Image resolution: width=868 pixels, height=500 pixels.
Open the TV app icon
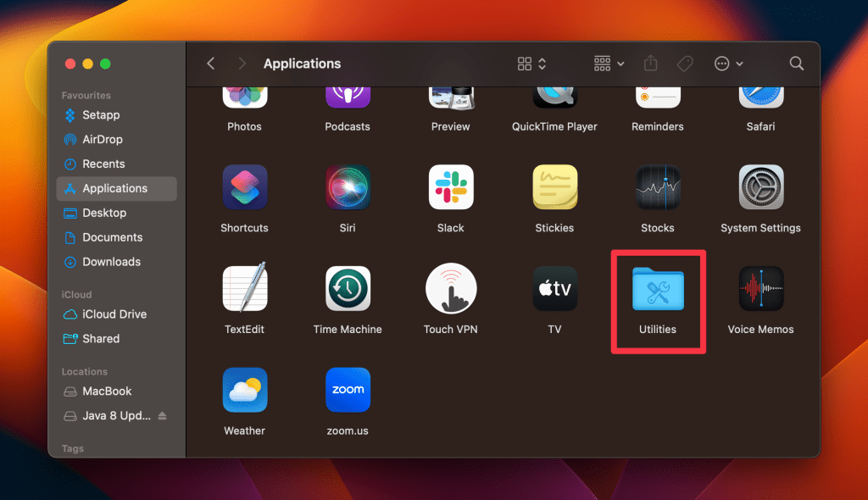(x=554, y=288)
